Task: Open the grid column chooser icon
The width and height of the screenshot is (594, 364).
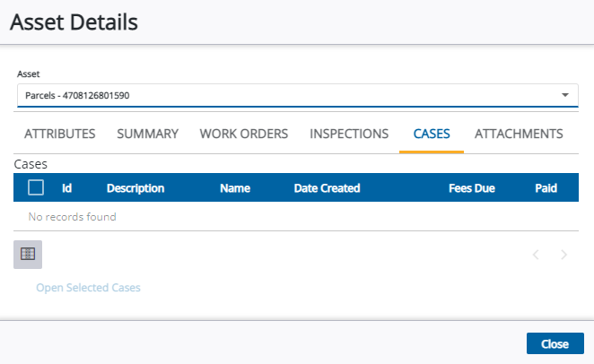Action: (28, 255)
